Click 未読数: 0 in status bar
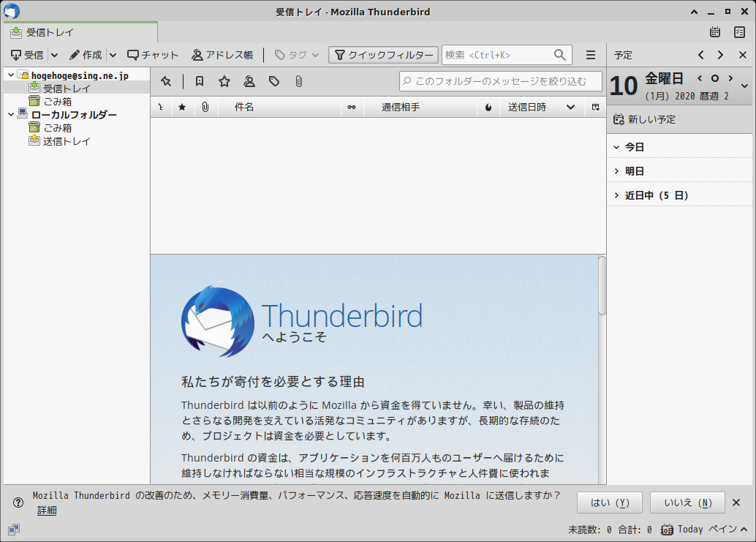Viewport: 756px width, 542px height. [589, 530]
